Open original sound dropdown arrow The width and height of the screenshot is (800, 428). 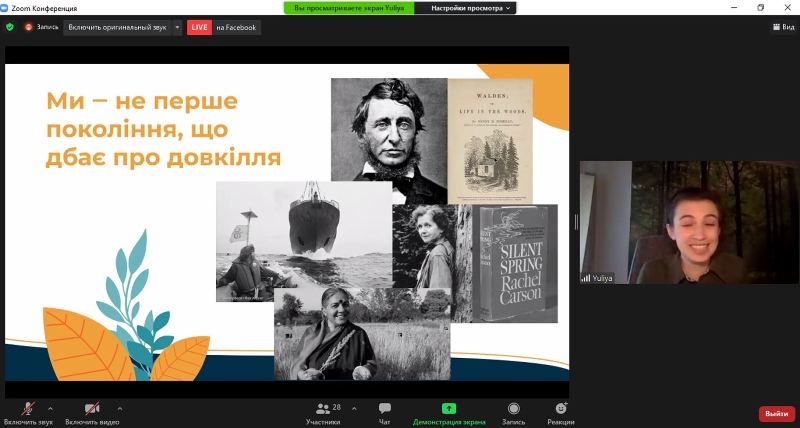177,28
